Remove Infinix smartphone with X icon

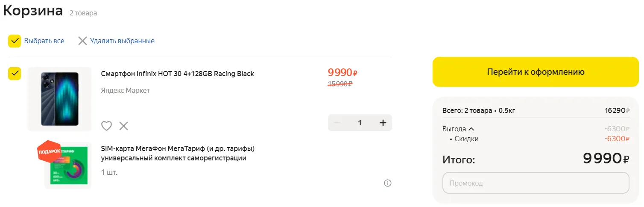pos(123,126)
